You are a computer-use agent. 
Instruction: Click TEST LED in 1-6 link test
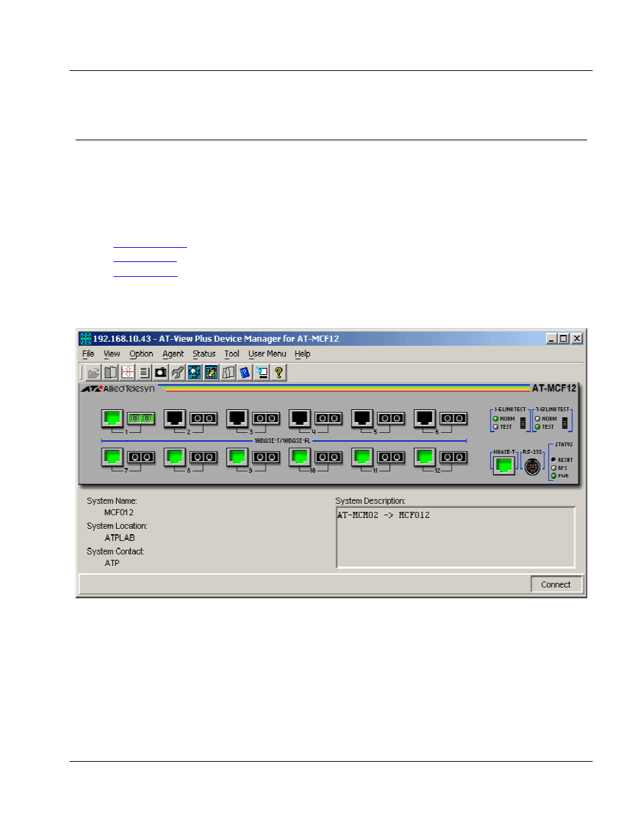point(495,427)
